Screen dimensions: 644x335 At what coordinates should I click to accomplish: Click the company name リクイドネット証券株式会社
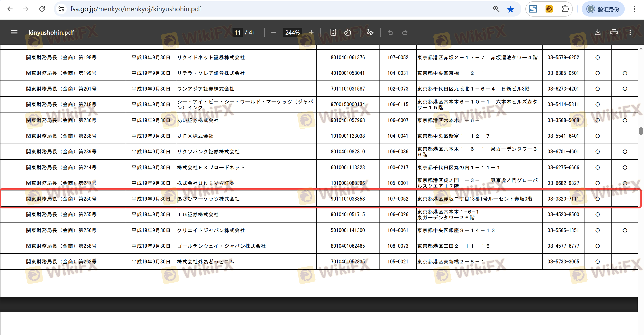[211, 58]
